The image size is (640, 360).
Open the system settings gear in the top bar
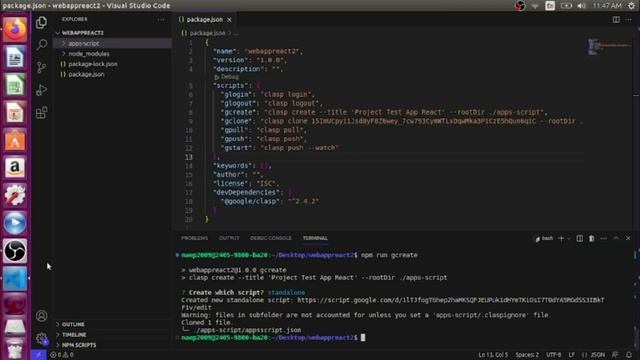click(631, 6)
